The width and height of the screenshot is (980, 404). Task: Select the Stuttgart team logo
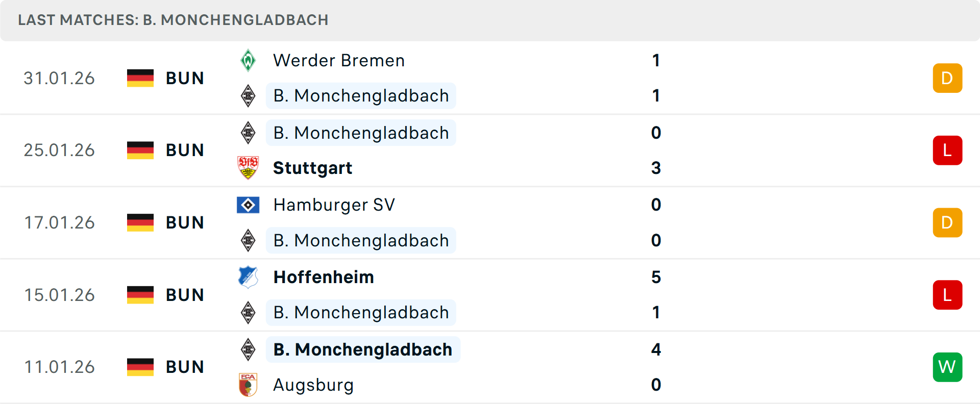(x=248, y=167)
